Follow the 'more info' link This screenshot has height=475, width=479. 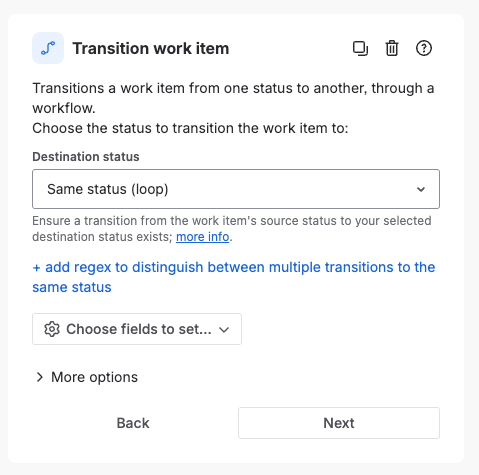202,237
